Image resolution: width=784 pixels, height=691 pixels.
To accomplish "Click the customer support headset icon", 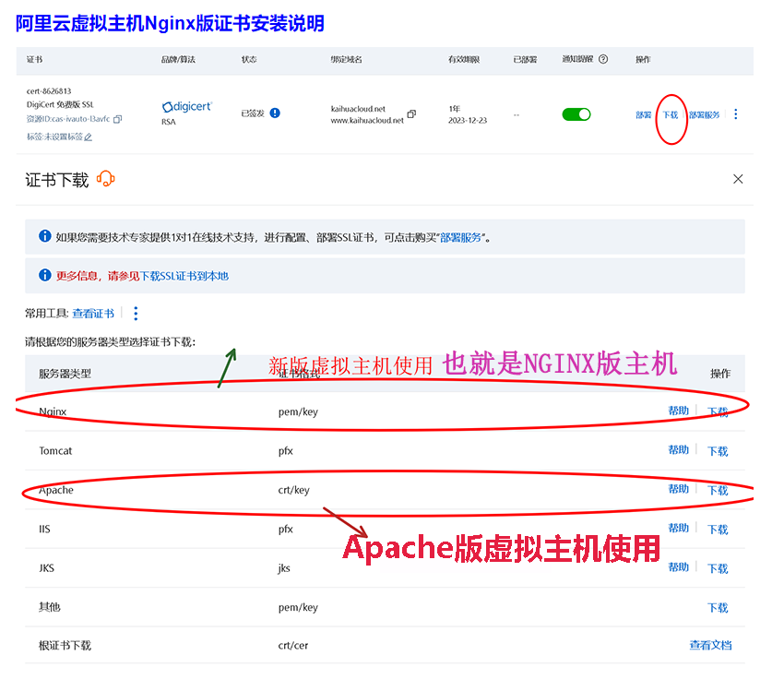I will pyautogui.click(x=105, y=179).
